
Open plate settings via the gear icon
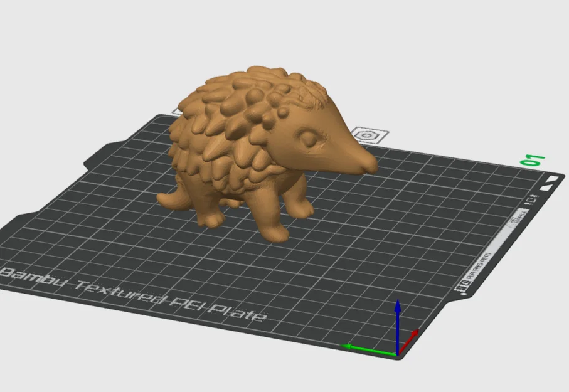coord(533,195)
